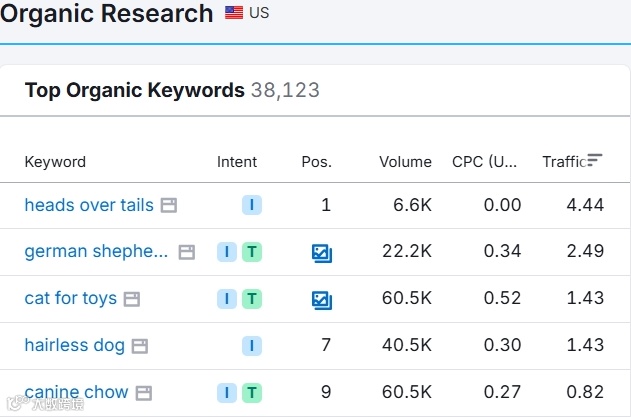Open the heads over tails keyword link
The width and height of the screenshot is (631, 417).
pyautogui.click(x=89, y=205)
